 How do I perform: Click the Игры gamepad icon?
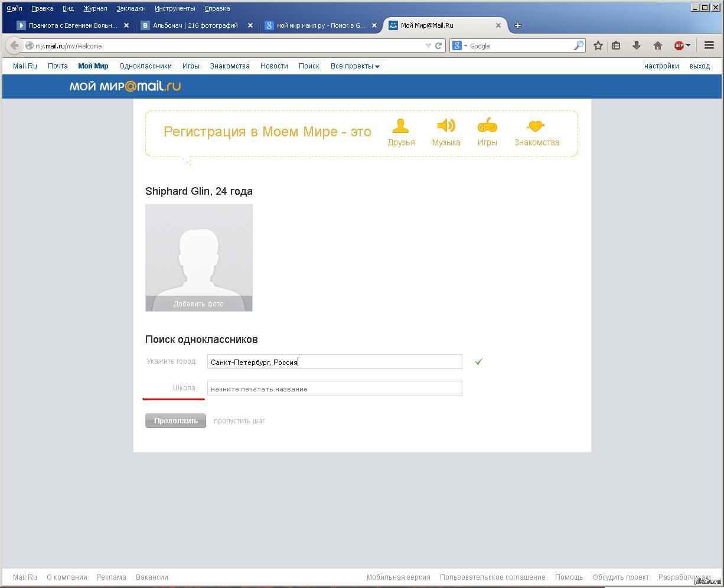coord(487,126)
